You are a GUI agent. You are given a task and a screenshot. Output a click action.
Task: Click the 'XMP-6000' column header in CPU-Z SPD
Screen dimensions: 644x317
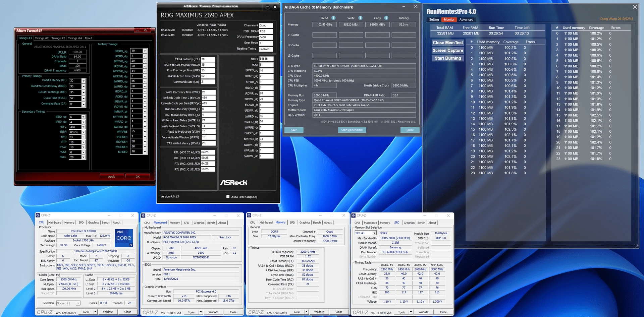(437, 265)
